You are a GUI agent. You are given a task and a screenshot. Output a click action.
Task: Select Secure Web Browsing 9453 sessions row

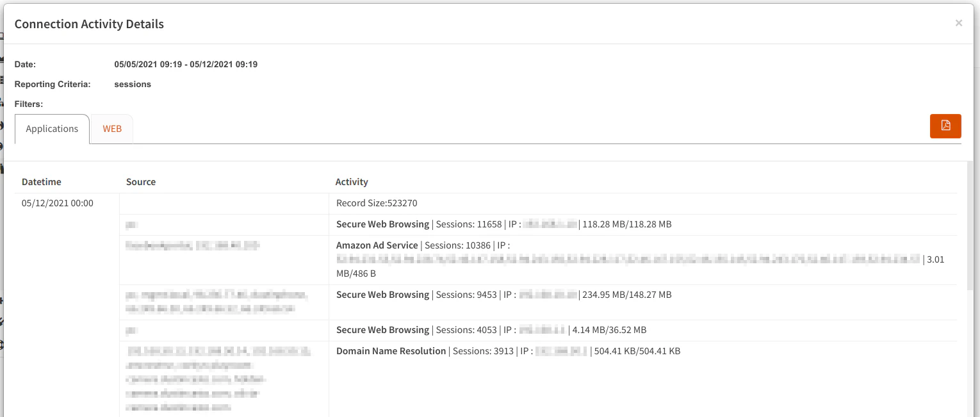pos(538,302)
